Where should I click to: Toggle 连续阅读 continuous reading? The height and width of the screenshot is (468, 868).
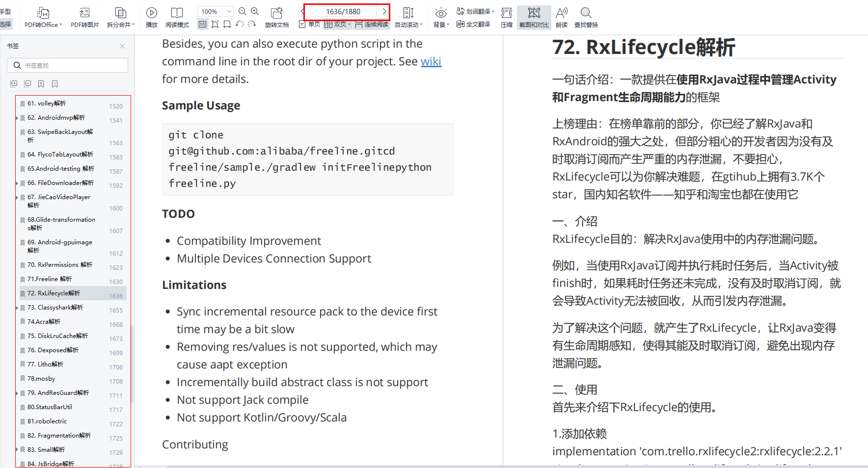click(372, 24)
